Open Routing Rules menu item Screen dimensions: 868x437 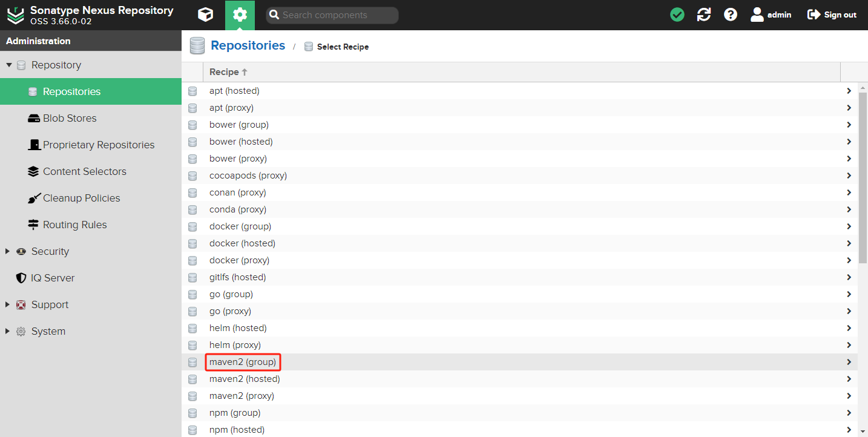pyautogui.click(x=74, y=225)
